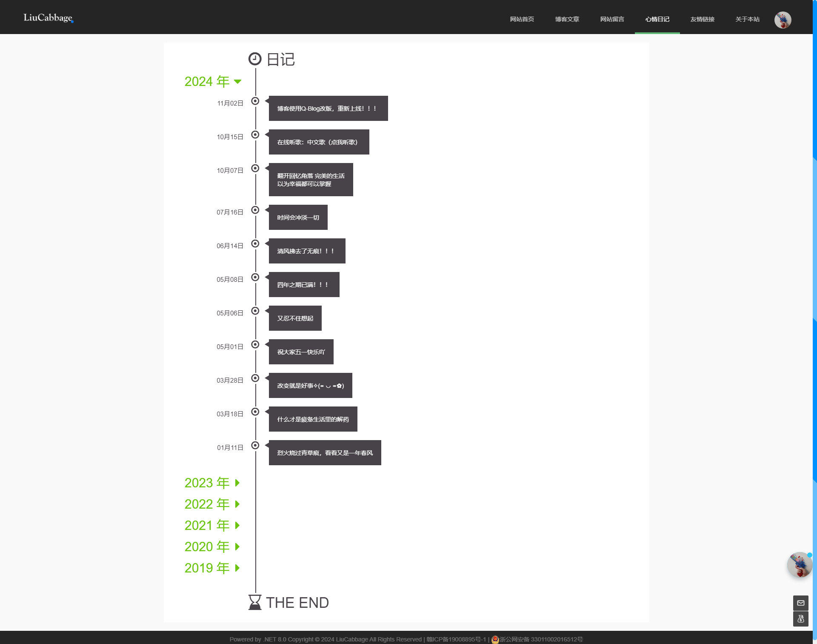Click the 07月16日 timeline marker dot
This screenshot has height=644, width=817.
click(255, 210)
